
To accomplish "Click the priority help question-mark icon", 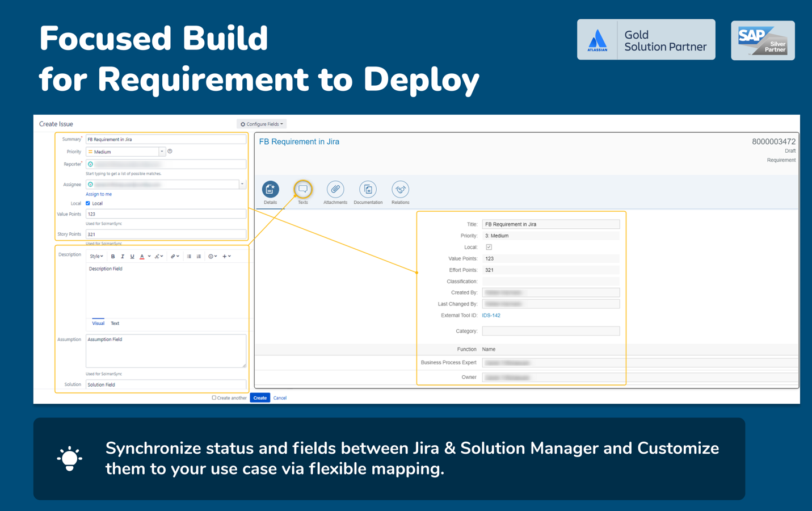I will click(170, 152).
